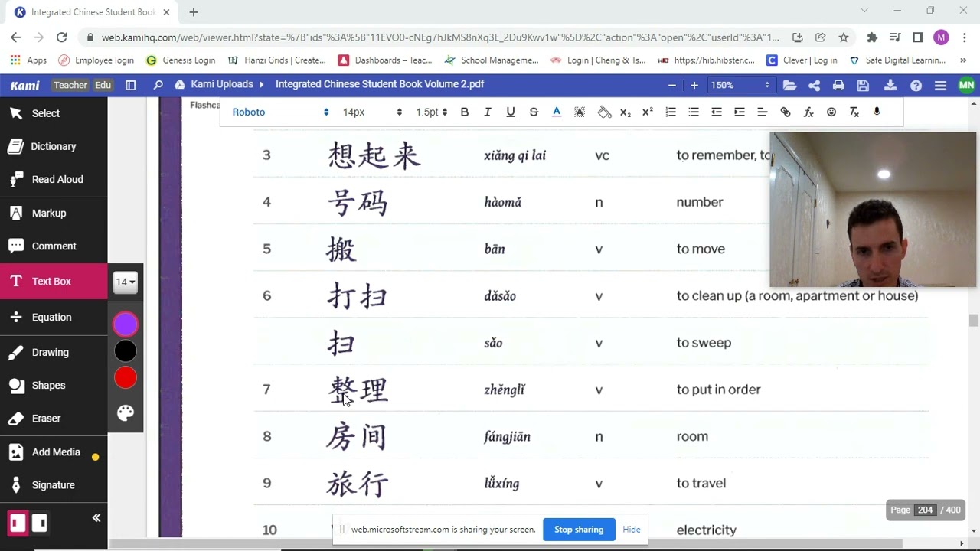Open the text size 14 dropdown beside Text Box
This screenshot has height=551, width=980.
(x=126, y=282)
